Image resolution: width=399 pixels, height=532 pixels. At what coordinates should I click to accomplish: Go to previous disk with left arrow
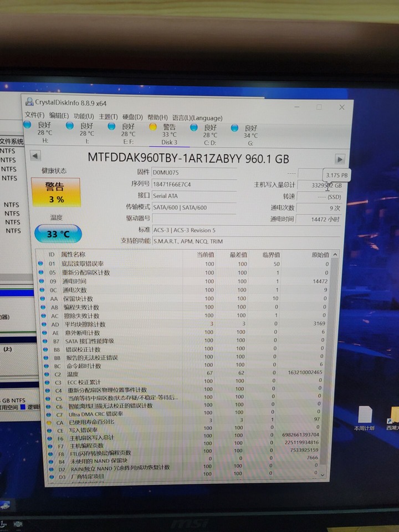35,156
